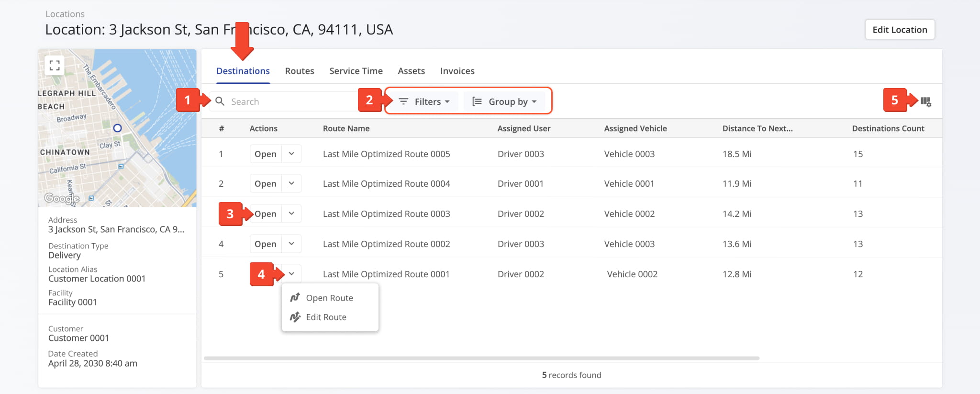Viewport: 980px width, 394px height.
Task: Click Last Mile Optimized Route 0001 name
Action: 386,274
